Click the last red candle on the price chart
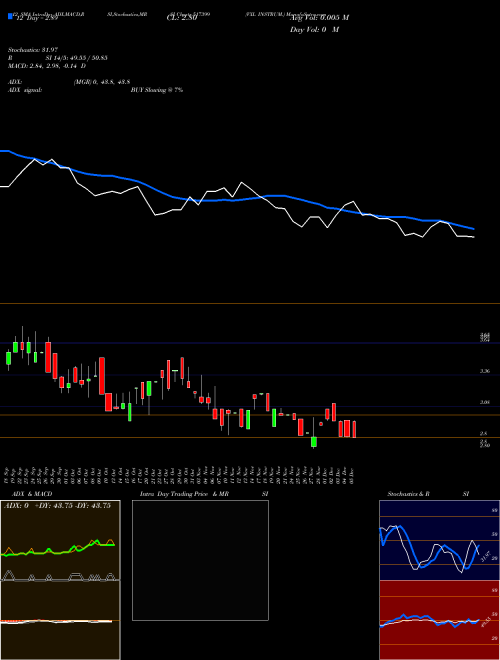The height and width of the screenshot is (660, 500). click(354, 429)
